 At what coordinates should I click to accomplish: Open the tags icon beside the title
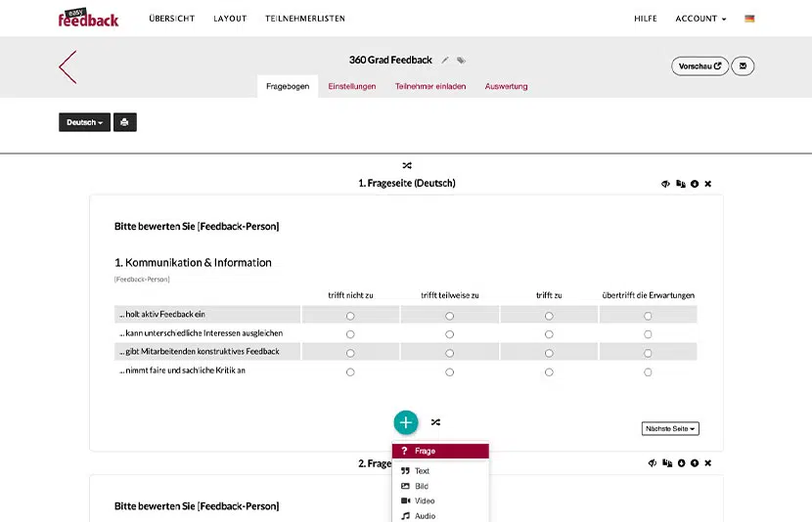pos(461,60)
